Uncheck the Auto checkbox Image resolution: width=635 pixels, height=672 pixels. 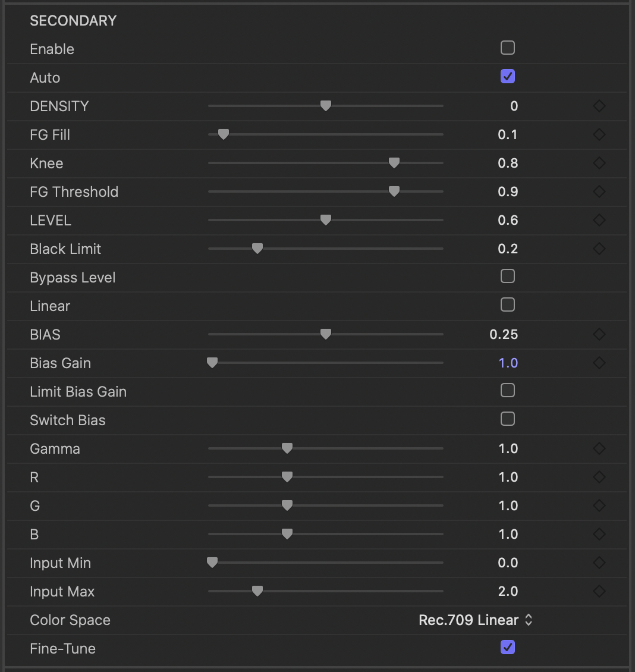508,77
